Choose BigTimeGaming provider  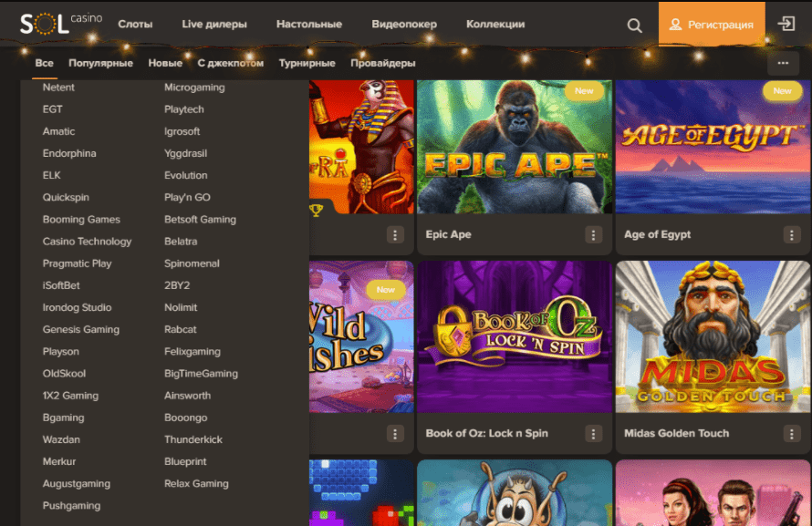[201, 374]
